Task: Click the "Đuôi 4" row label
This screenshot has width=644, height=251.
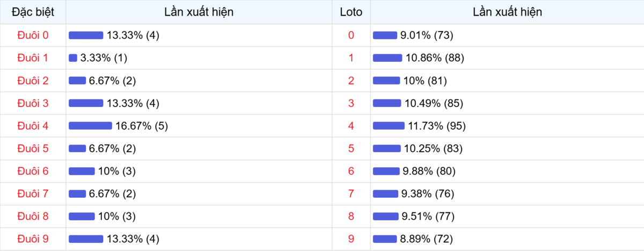Action: click(33, 126)
